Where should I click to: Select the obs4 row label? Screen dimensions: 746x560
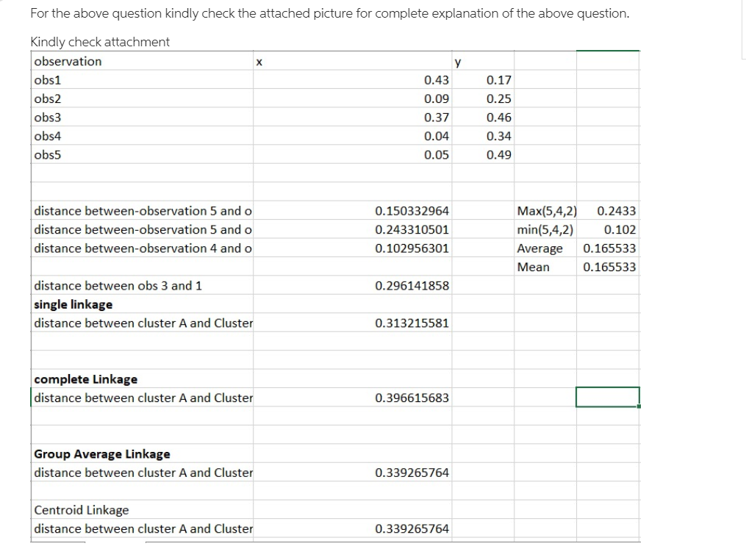pos(142,136)
